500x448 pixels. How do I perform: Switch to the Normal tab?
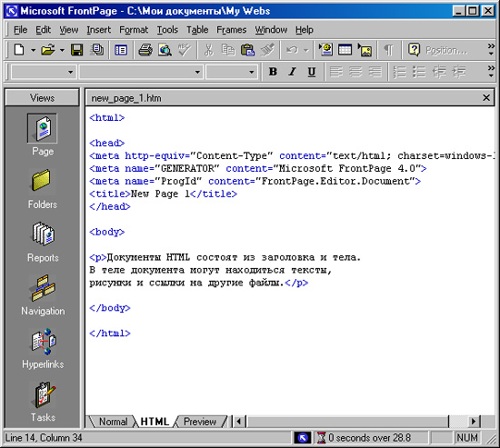(113, 422)
